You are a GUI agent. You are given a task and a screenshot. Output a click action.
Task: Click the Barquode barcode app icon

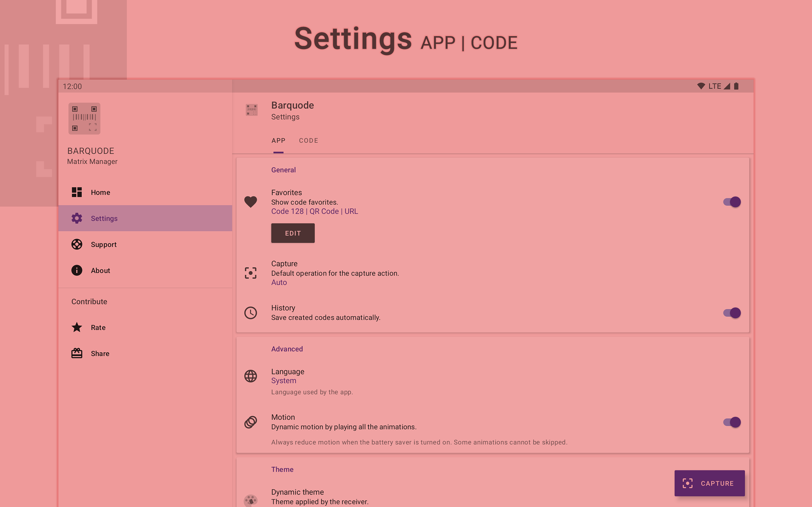pyautogui.click(x=251, y=110)
